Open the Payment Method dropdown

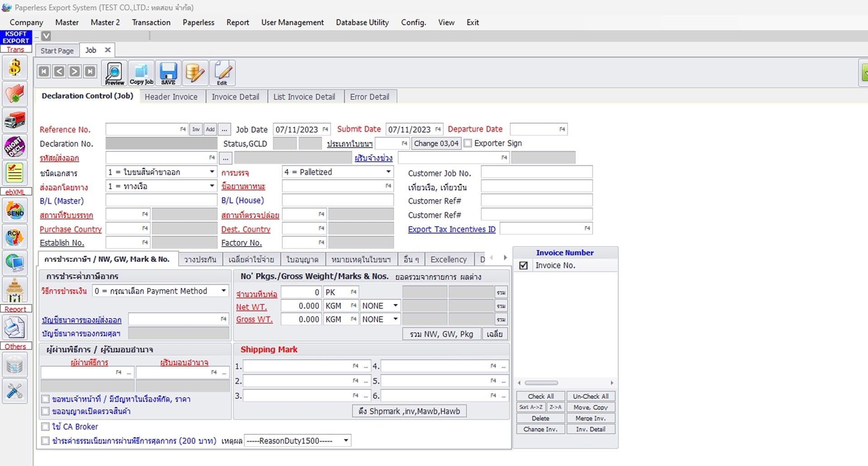coord(223,291)
